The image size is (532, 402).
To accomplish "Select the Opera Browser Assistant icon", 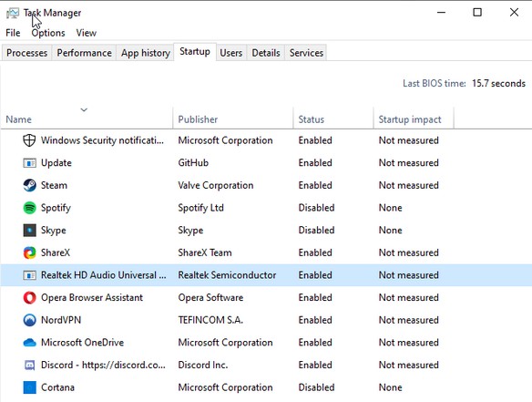I will (29, 298).
